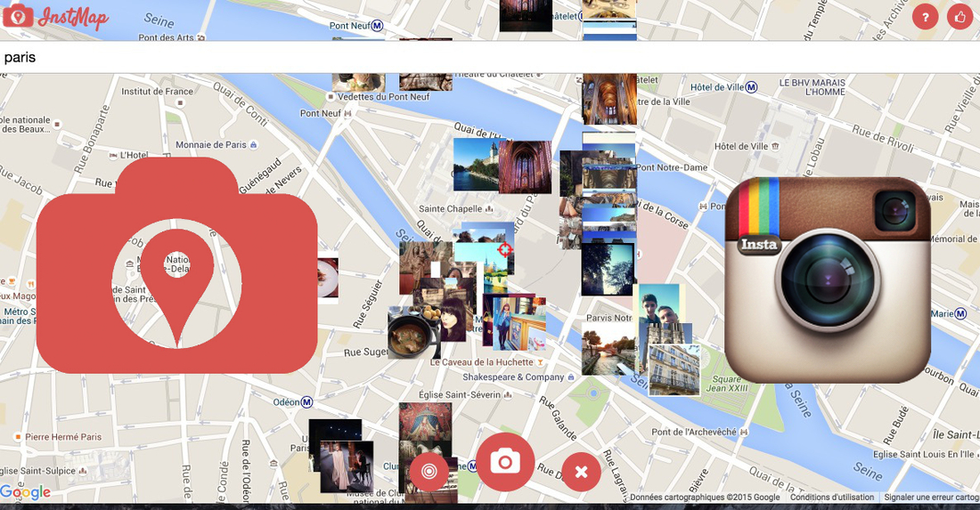Open the girl in blue coat photo
The width and height of the screenshot is (980, 510).
[519, 325]
